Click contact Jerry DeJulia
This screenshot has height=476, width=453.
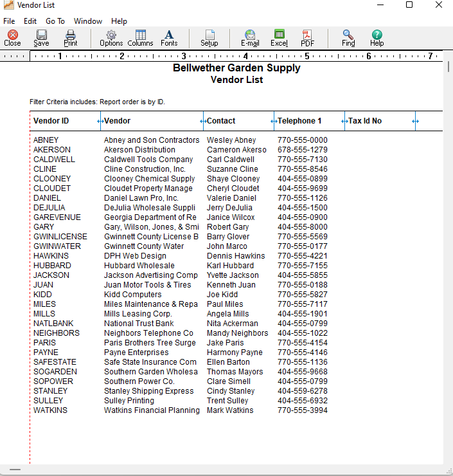coord(229,208)
